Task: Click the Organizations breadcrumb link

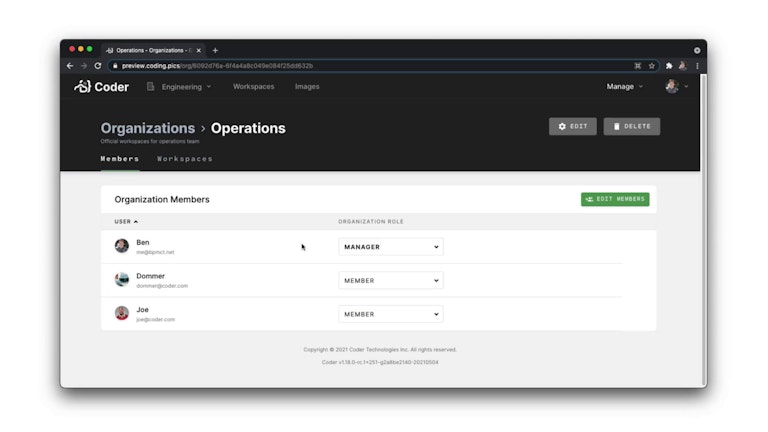Action: click(148, 128)
